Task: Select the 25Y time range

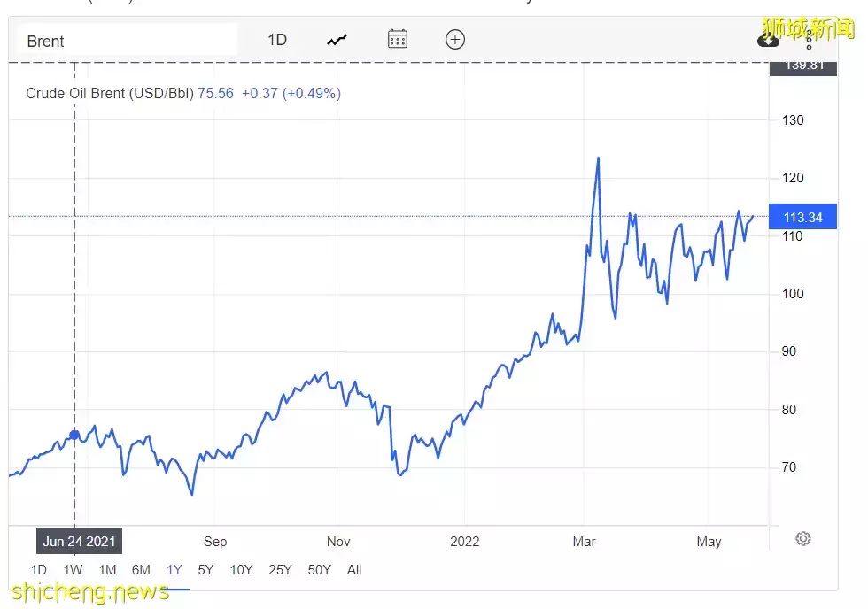Action: [280, 570]
